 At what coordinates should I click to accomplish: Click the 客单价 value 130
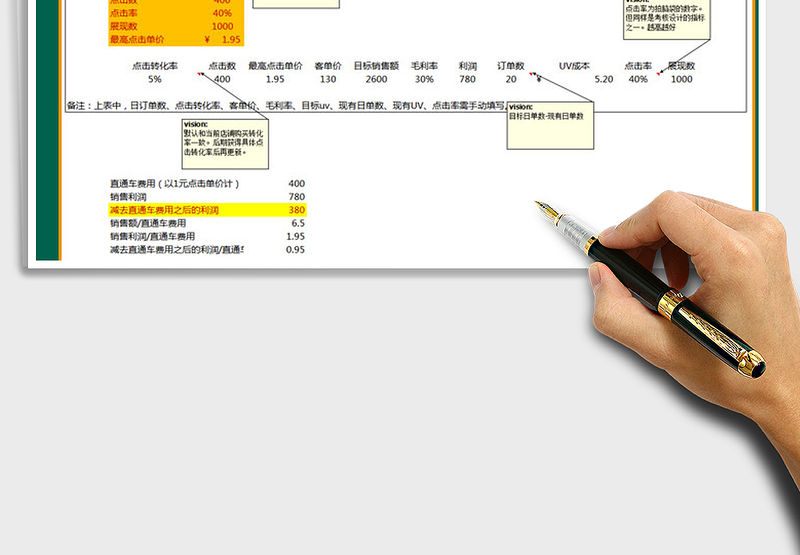tap(328, 79)
